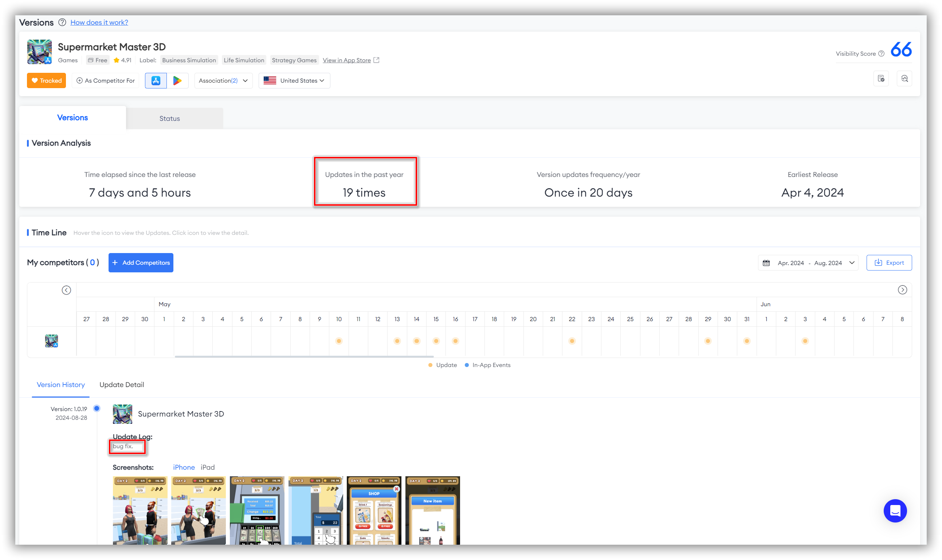Click the timeline left scroll arrow
The height and width of the screenshot is (560, 942).
67,290
